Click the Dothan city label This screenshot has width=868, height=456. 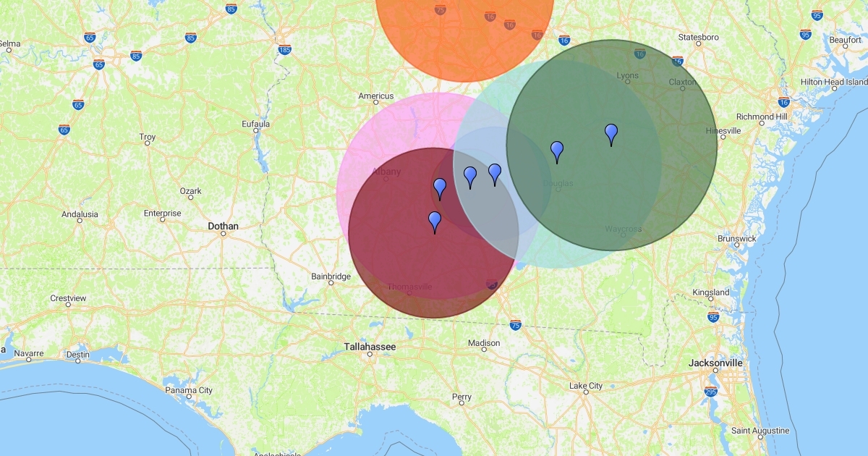tap(223, 227)
